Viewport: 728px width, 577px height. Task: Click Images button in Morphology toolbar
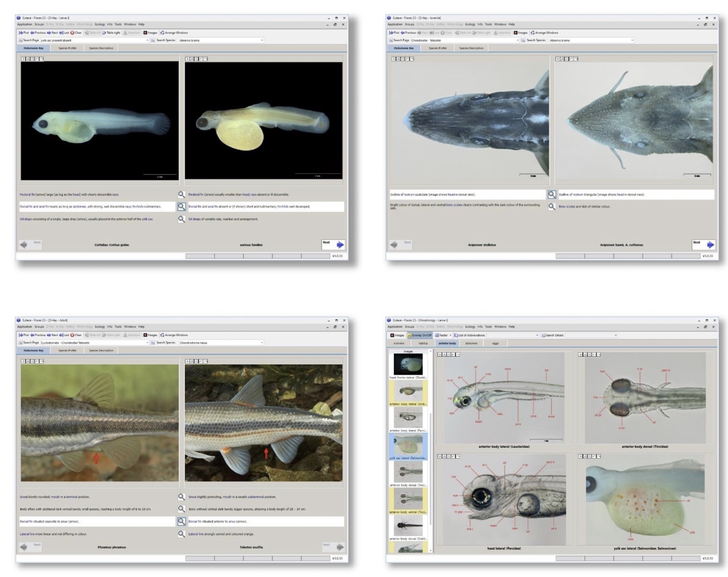(397, 335)
